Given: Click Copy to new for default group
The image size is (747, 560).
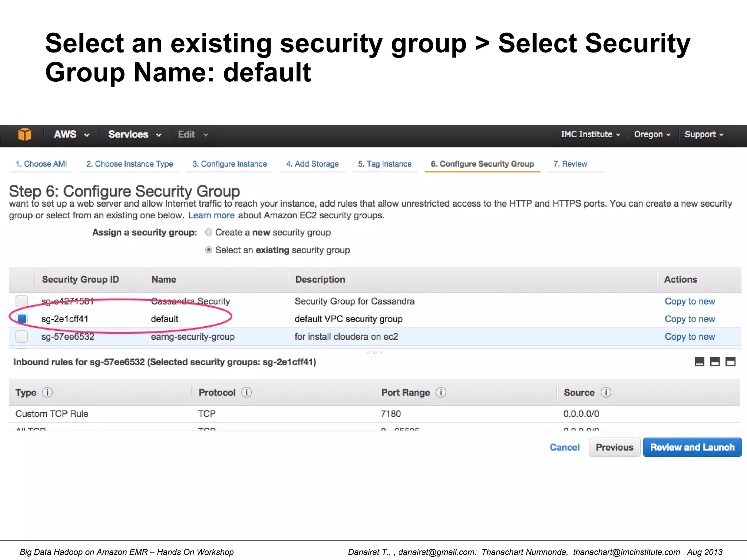Looking at the screenshot, I should pyautogui.click(x=690, y=319).
